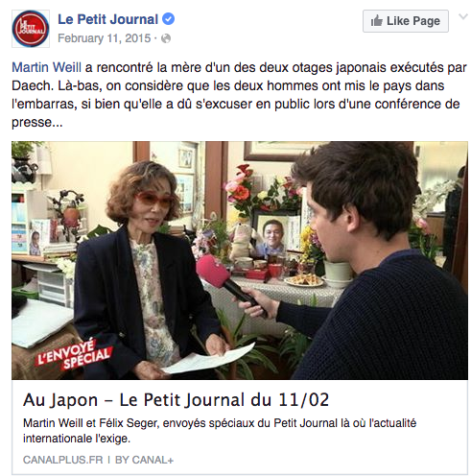This screenshot has height=476, width=471.
Task: Expand the post options chevron
Action: pyautogui.click(x=462, y=16)
